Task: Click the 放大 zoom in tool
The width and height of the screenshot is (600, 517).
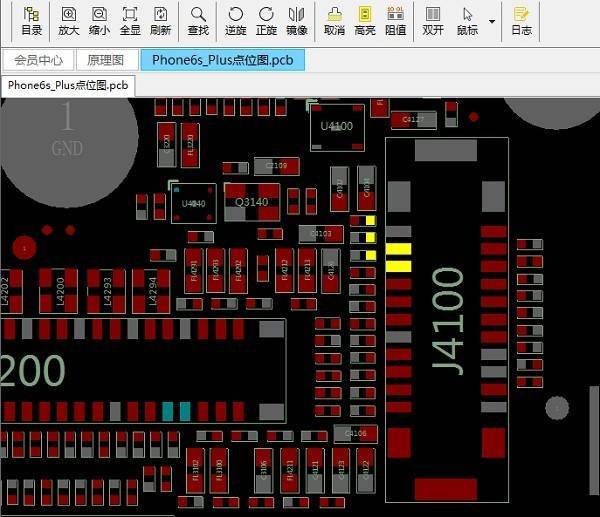Action: pos(68,20)
